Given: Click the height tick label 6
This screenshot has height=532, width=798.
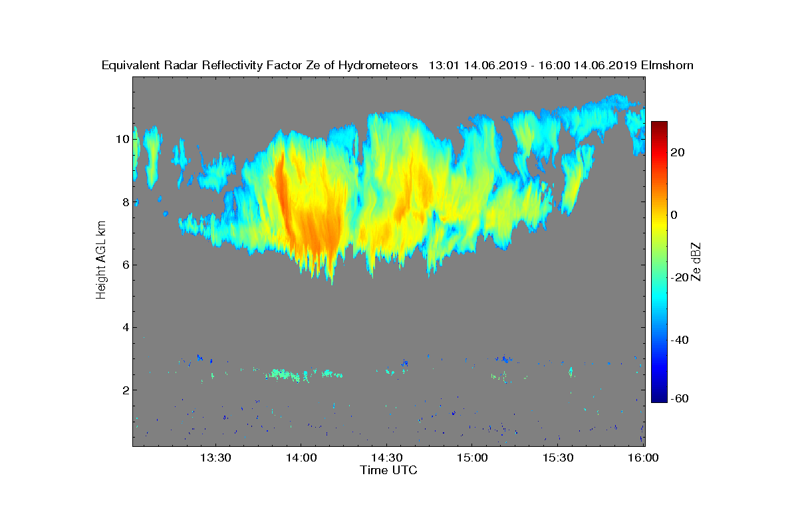Looking at the screenshot, I should [x=125, y=265].
